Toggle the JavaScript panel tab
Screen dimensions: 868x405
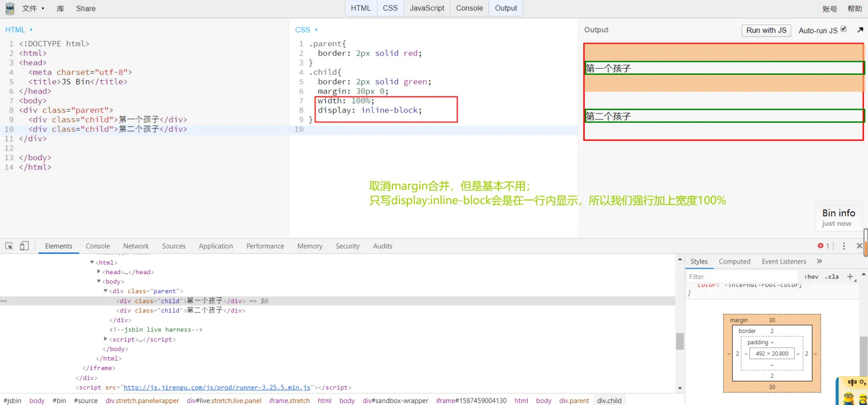tap(427, 8)
